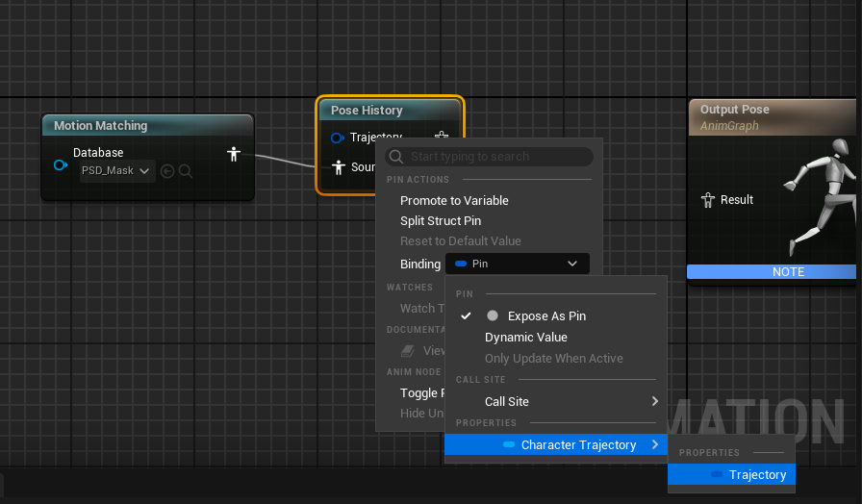Click the Source pose pin on Pose History
The height and width of the screenshot is (504, 862).
pyautogui.click(x=339, y=167)
